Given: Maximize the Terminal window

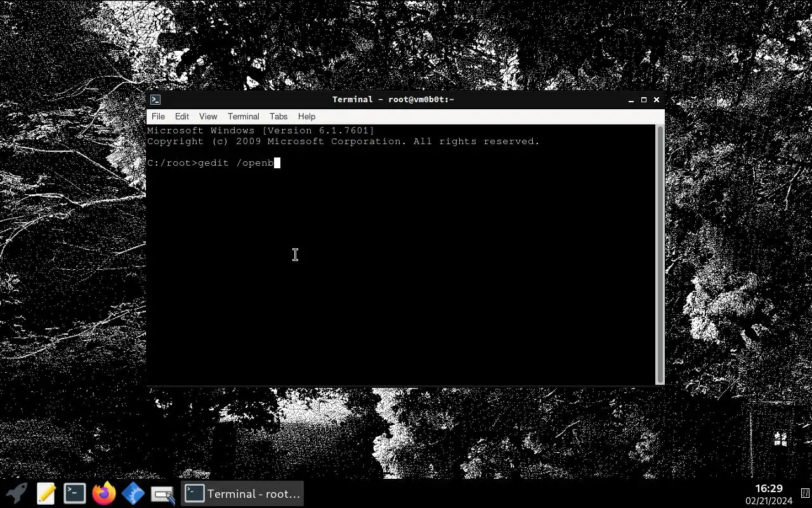Looking at the screenshot, I should pyautogui.click(x=644, y=100).
